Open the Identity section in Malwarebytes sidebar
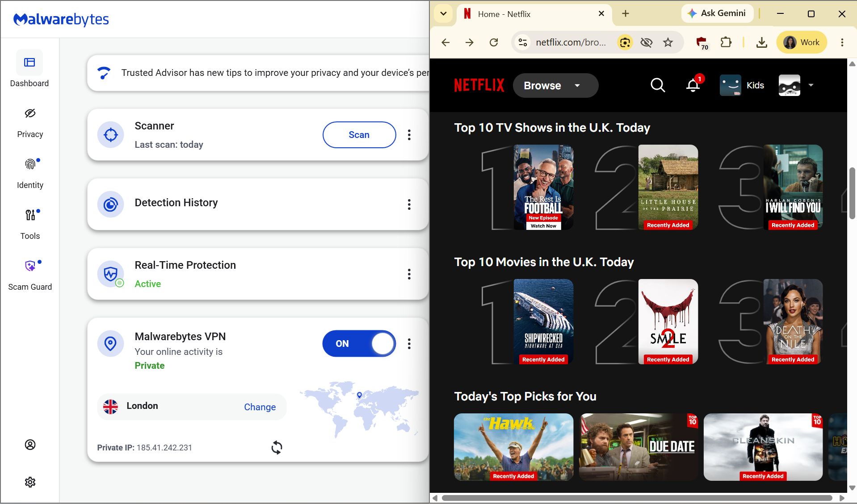This screenshot has height=504, width=857. point(30,174)
